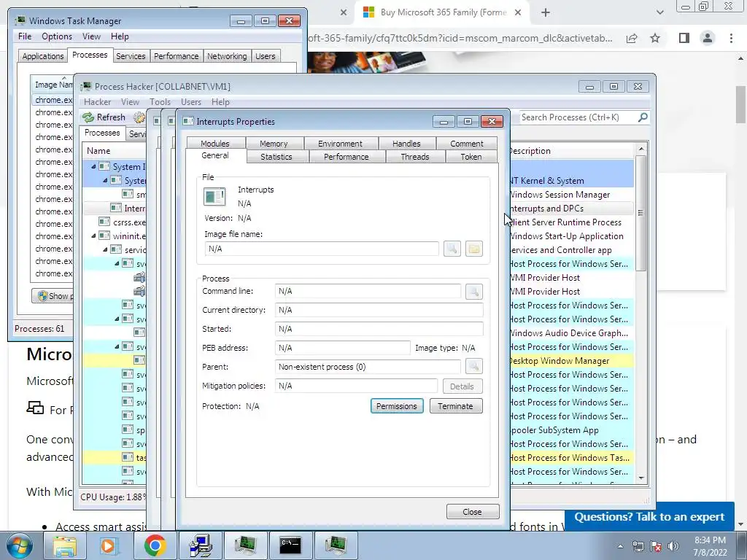Click the disabled Details button

coord(462,386)
